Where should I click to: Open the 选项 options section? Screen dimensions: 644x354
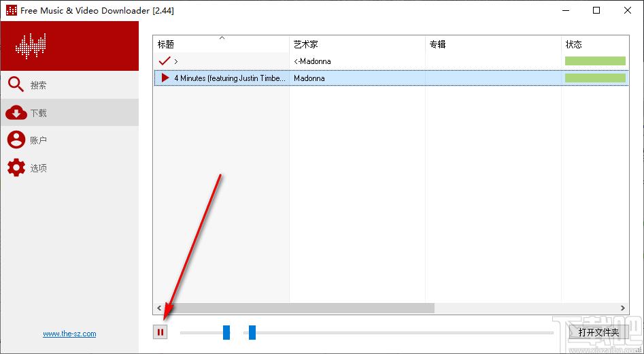[x=69, y=167]
